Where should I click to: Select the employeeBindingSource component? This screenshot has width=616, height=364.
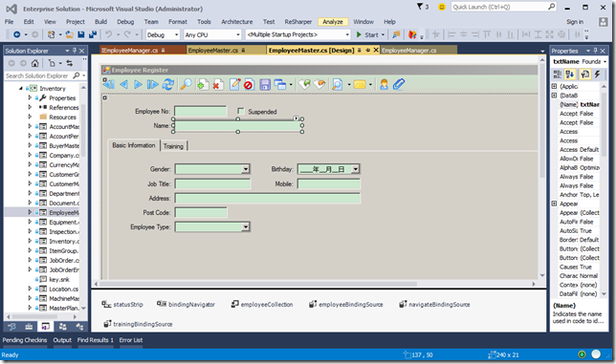pos(345,305)
